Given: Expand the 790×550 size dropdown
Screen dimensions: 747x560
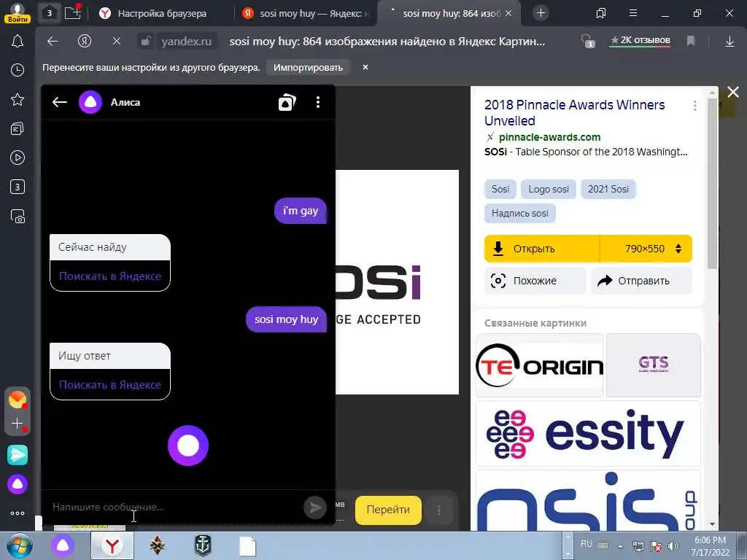Looking at the screenshot, I should (646, 249).
